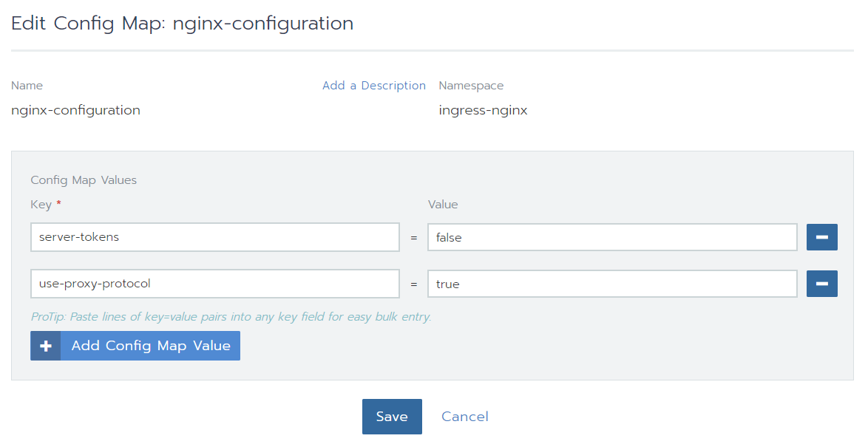Open the Add a Description link
Viewport: 868px width, 444px height.
(374, 86)
